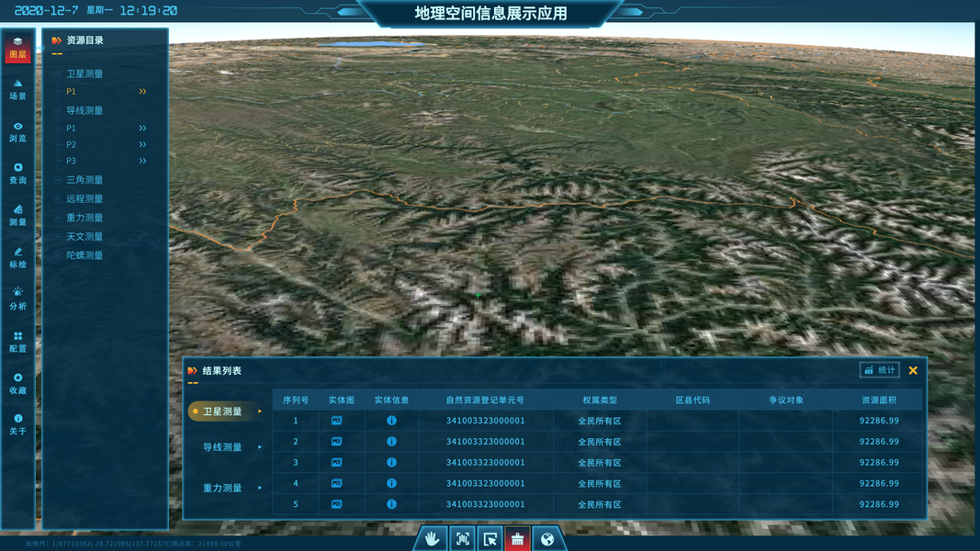View entity image for row 4

(336, 484)
